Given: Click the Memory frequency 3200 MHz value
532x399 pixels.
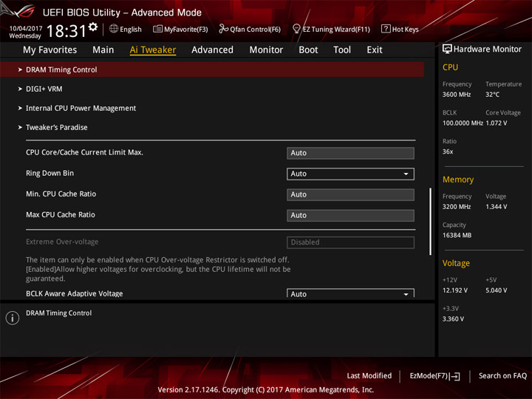Looking at the screenshot, I should coord(457,207).
